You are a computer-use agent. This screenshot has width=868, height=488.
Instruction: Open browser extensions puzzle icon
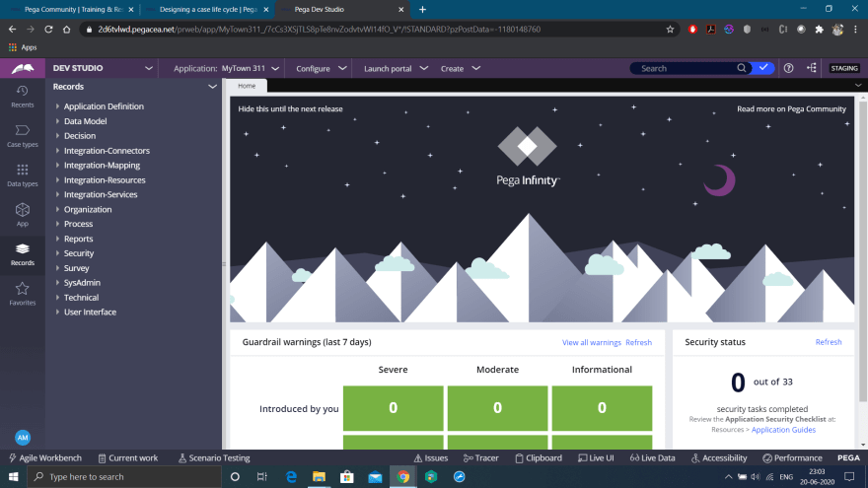click(x=820, y=30)
